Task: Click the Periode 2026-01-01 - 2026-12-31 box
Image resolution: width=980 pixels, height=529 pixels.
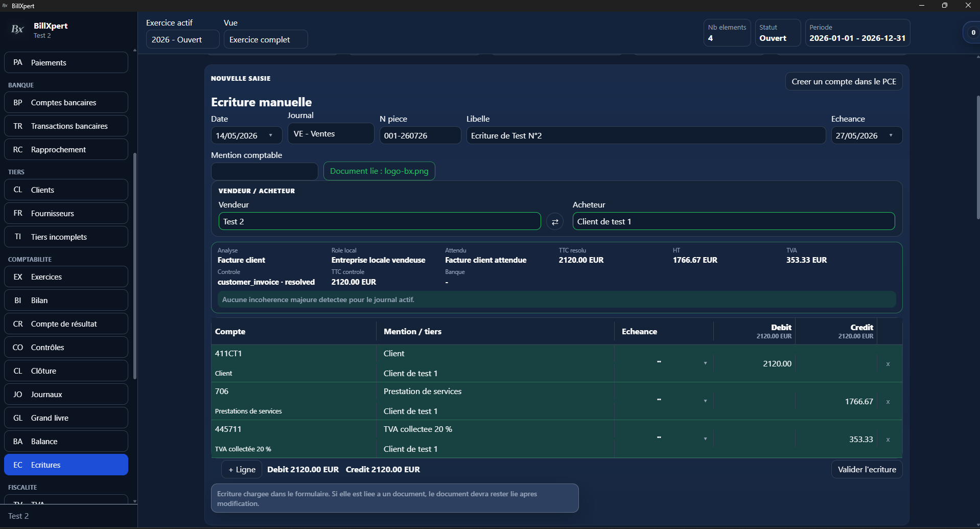Action: tap(857, 33)
